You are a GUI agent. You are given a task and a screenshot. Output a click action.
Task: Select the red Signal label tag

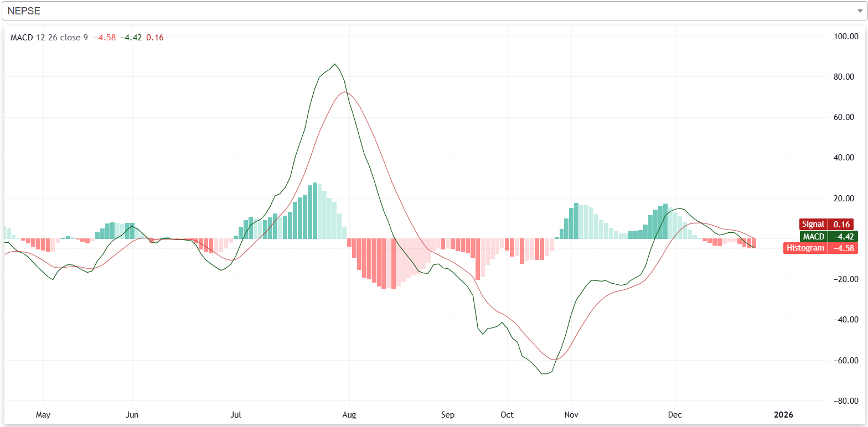pyautogui.click(x=813, y=225)
